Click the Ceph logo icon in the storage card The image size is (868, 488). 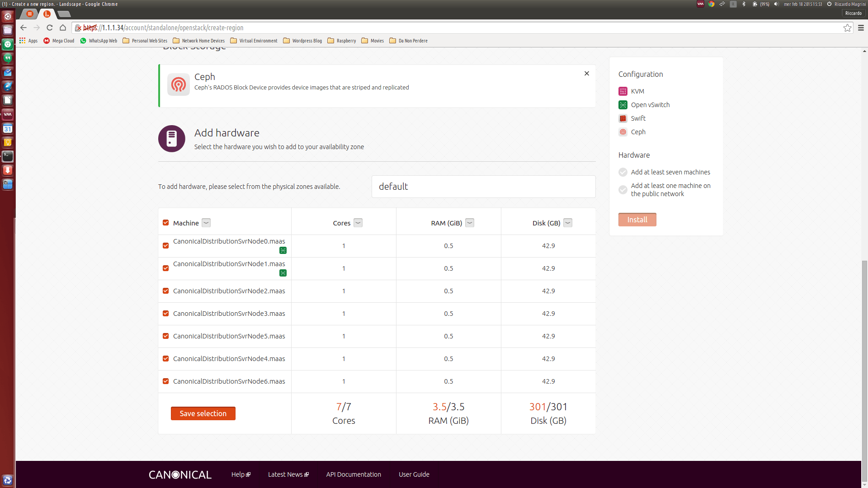pyautogui.click(x=179, y=84)
